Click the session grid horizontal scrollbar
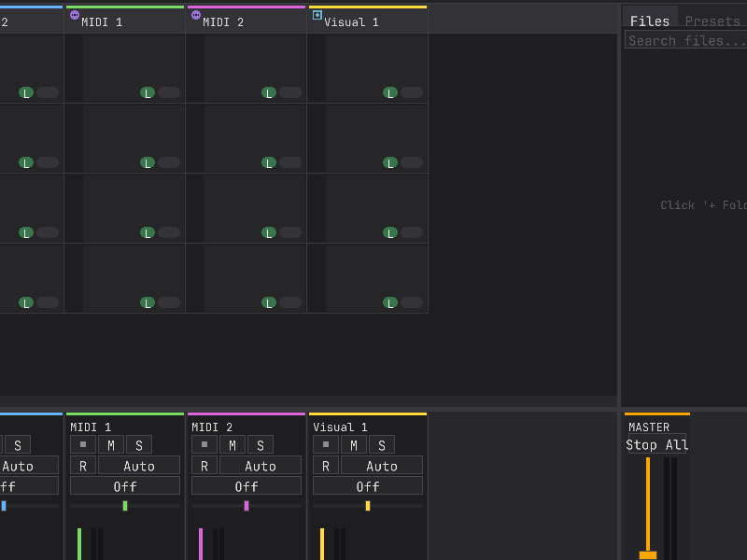The width and height of the screenshot is (747, 560). [309, 401]
